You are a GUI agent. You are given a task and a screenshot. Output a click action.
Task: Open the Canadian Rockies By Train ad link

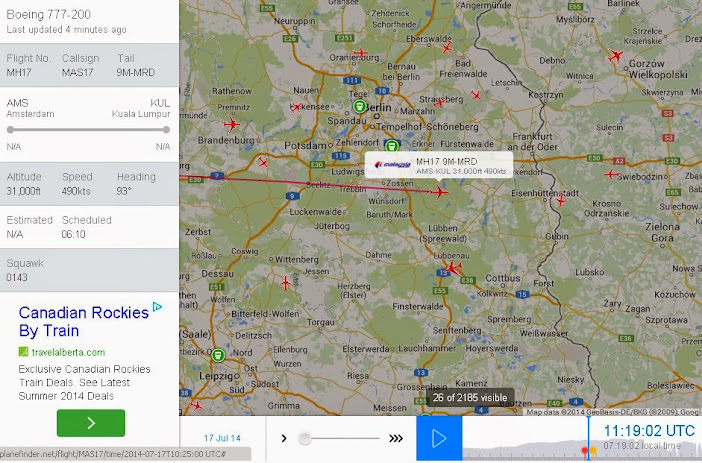pos(83,321)
